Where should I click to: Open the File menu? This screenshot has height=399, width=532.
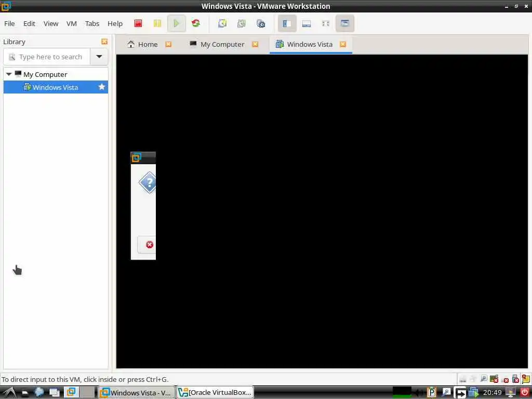point(9,23)
